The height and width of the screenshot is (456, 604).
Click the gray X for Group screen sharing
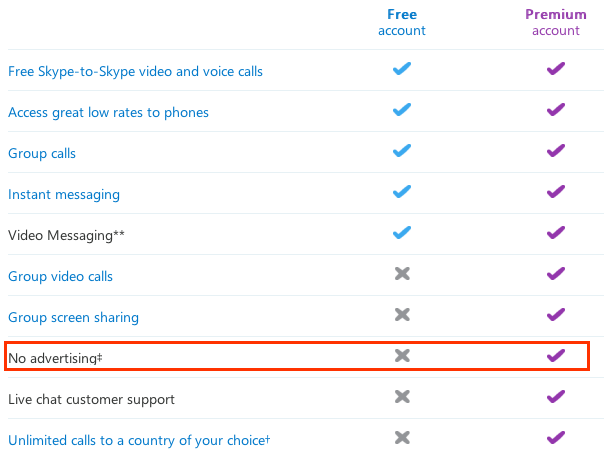[x=402, y=315]
